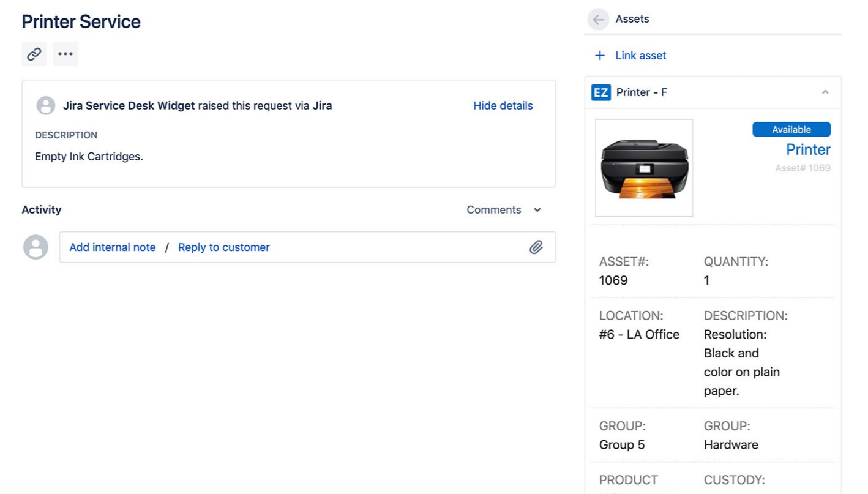This screenshot has height=494, width=868.
Task: Click Hide details link
Action: point(503,106)
